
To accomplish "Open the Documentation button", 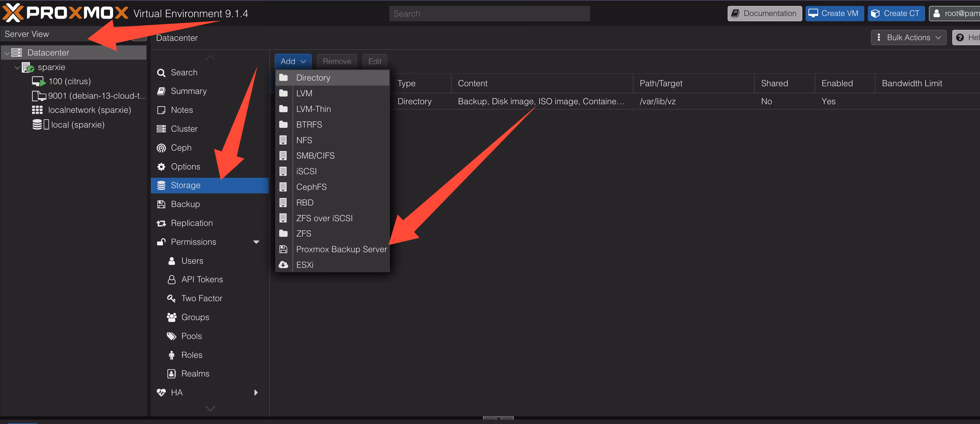I will [x=764, y=14].
